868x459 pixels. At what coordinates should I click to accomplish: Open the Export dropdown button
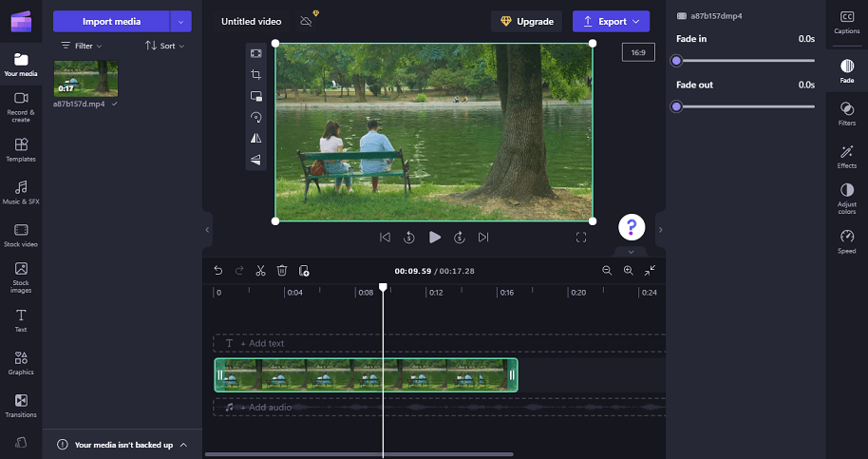point(612,22)
